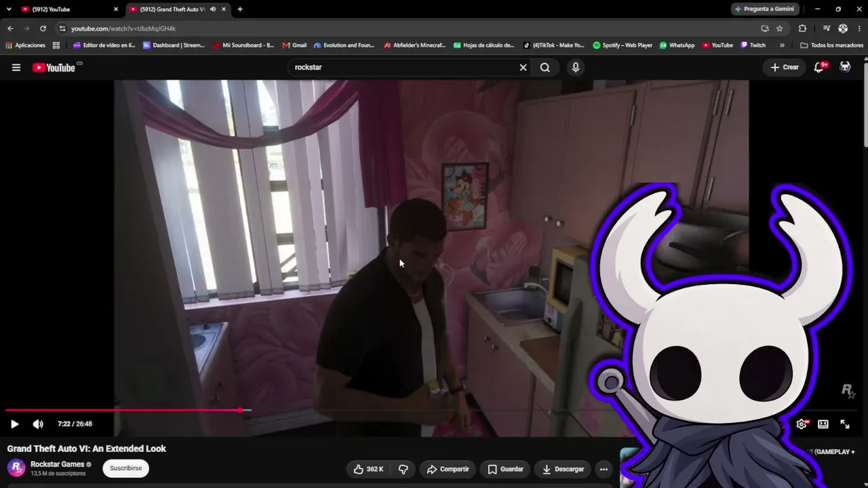The height and width of the screenshot is (488, 868).
Task: Click the video title Grand Theft Auto VI
Action: pos(87,449)
